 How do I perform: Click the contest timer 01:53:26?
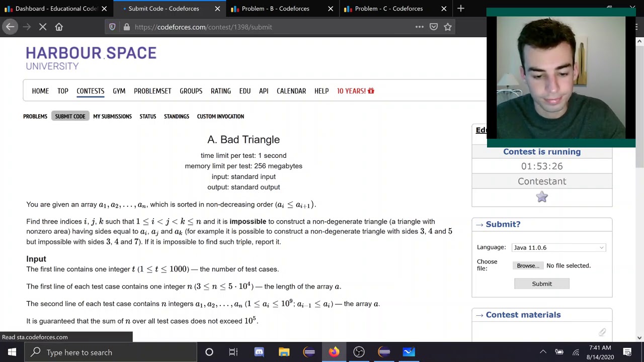(x=542, y=166)
